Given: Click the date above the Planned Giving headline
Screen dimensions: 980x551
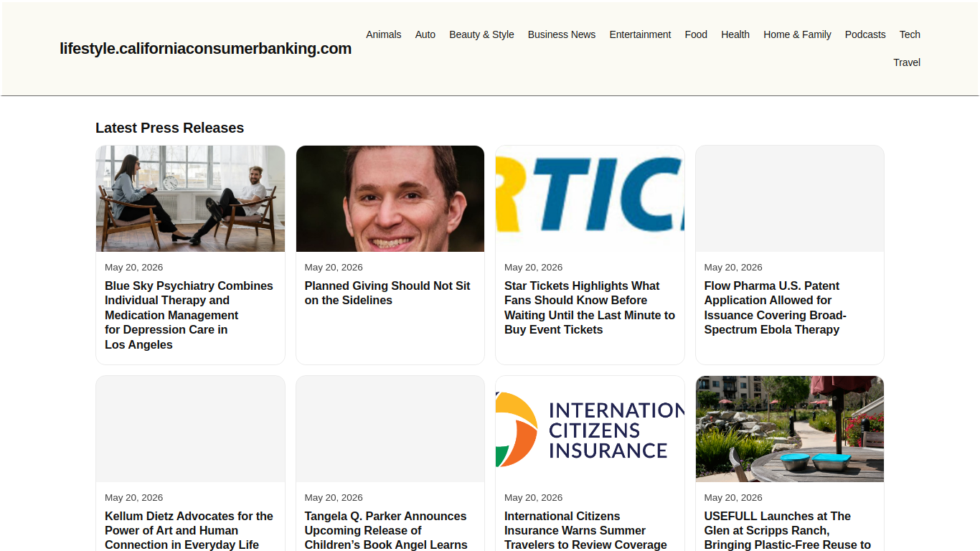Looking at the screenshot, I should (x=334, y=267).
